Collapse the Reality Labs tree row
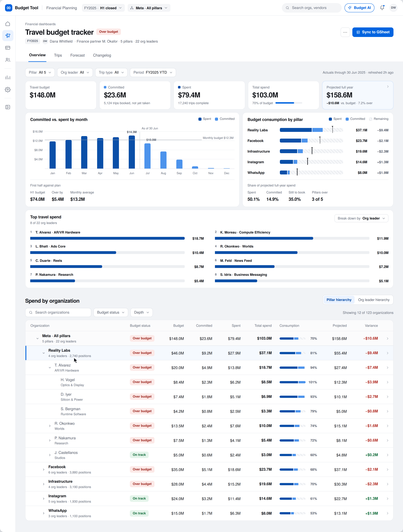Viewport: 403px width, 532px height. [x=44, y=353]
